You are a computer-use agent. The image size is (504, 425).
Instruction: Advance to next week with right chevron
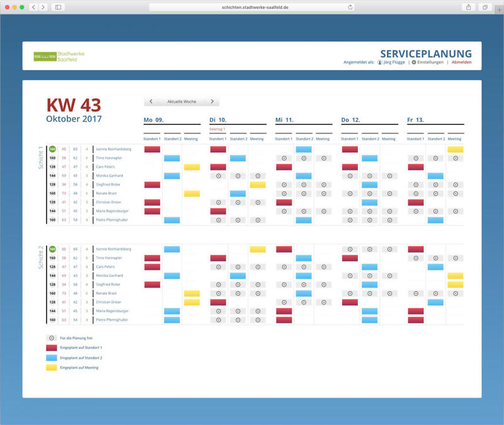pyautogui.click(x=212, y=102)
